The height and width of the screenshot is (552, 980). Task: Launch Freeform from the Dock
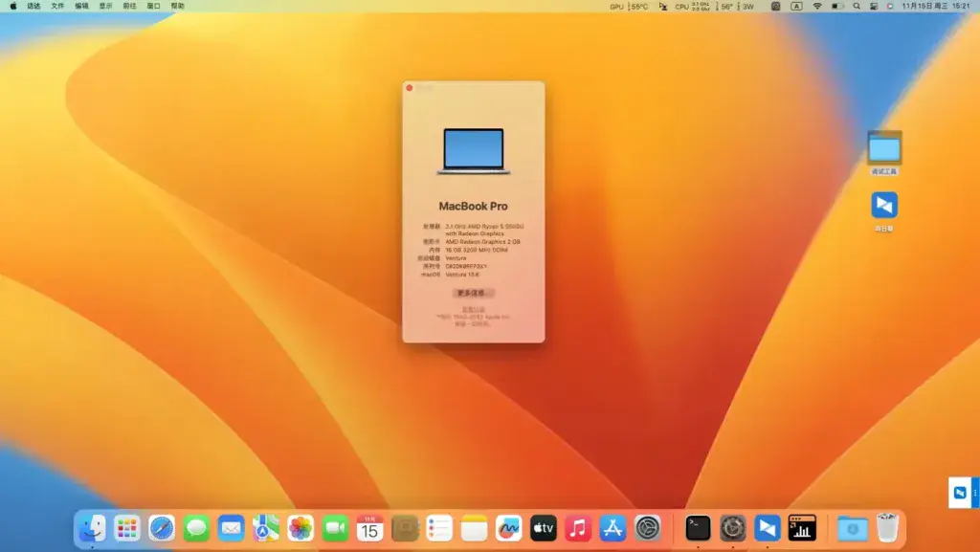[x=509, y=529]
